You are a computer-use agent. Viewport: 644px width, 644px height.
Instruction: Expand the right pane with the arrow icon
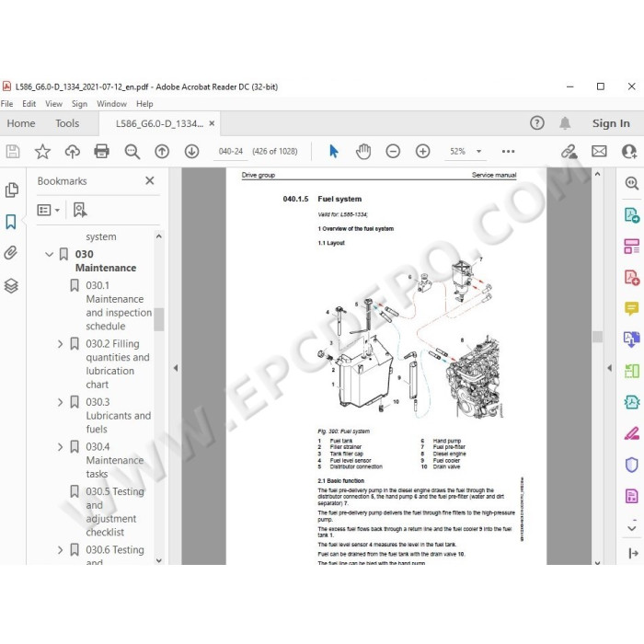(633, 554)
